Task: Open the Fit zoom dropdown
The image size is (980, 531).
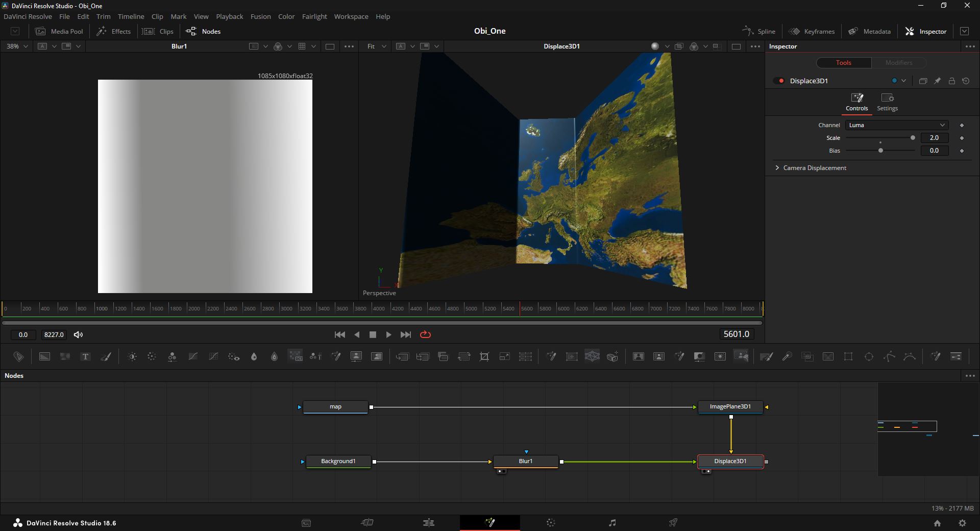Action: pyautogui.click(x=377, y=46)
